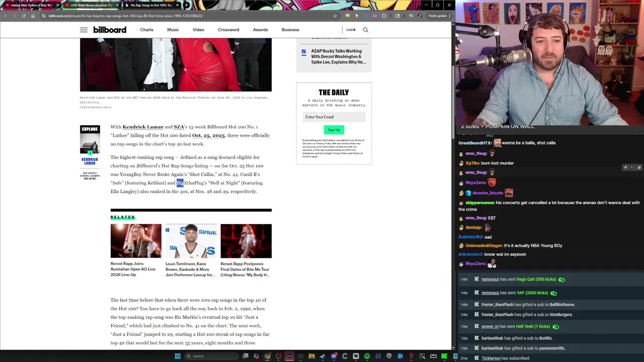
Task: Reload the page with the refresh icon
Action: (24, 16)
